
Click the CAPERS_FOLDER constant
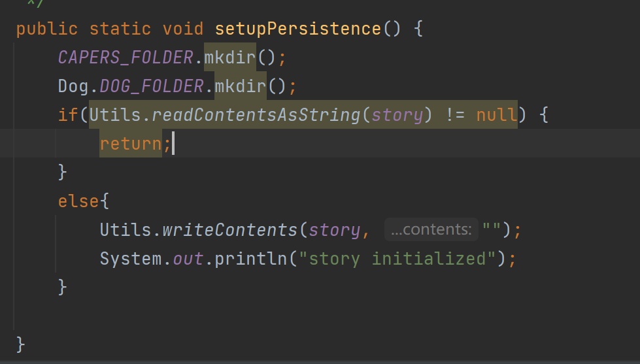click(x=126, y=58)
